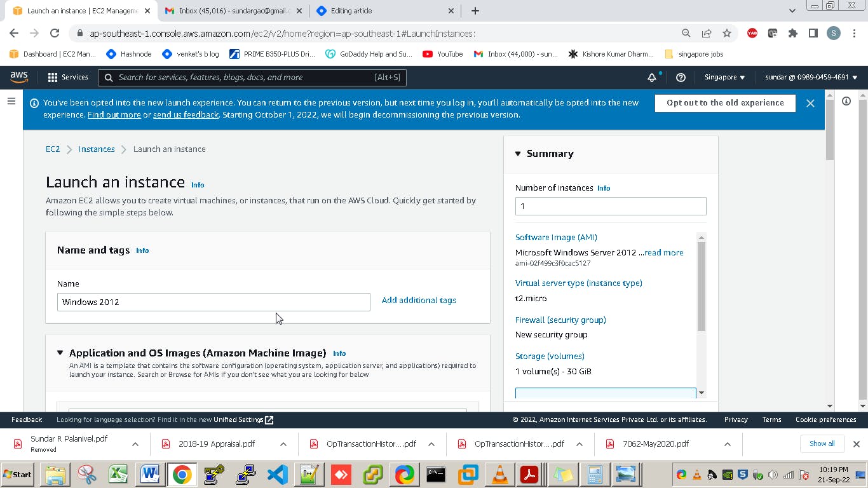Click Add additional tags link

(x=419, y=300)
